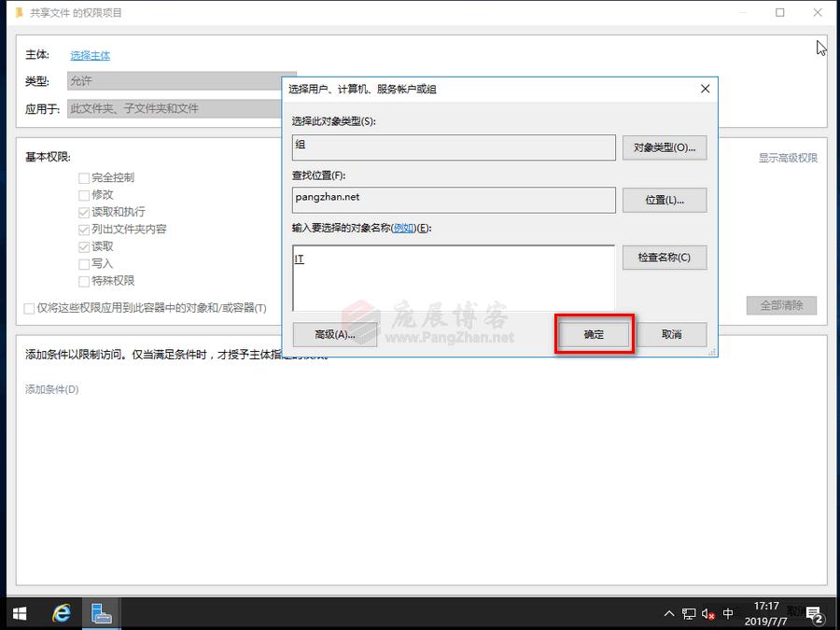Open the 对象类型(O) dialog

(x=665, y=147)
